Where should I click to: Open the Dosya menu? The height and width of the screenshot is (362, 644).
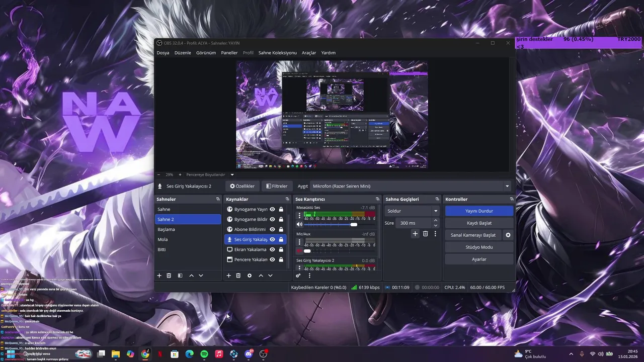coord(163,53)
